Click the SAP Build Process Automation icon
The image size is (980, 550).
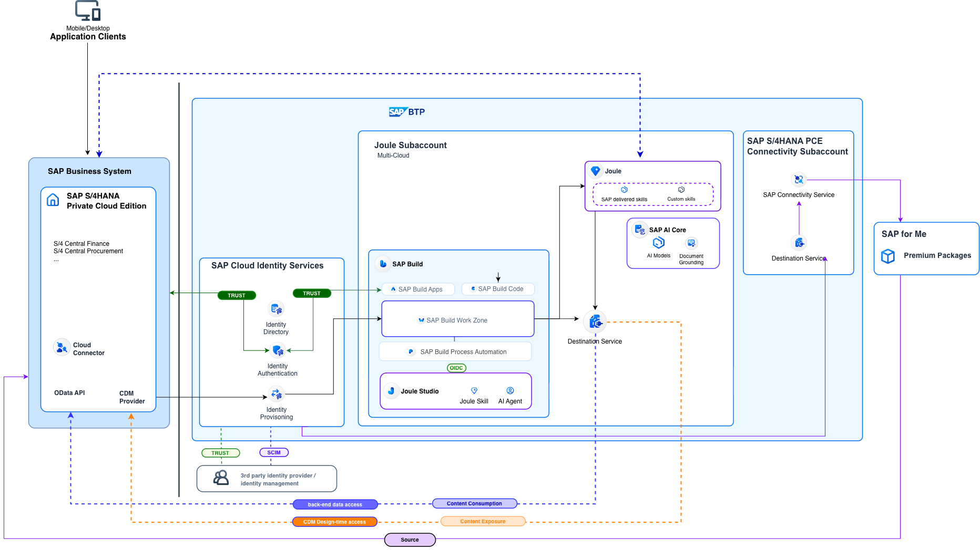tap(411, 352)
